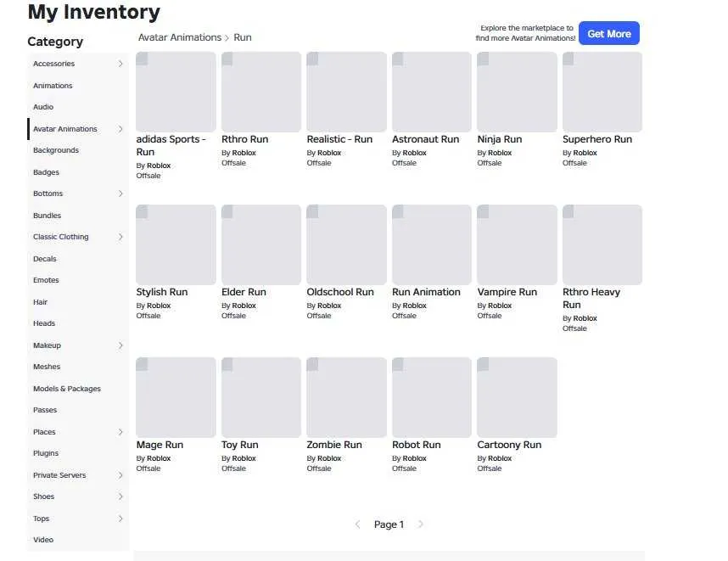Click the Roblox creator link under Elder Run
This screenshot has width=728, height=561.
pyautogui.click(x=244, y=306)
